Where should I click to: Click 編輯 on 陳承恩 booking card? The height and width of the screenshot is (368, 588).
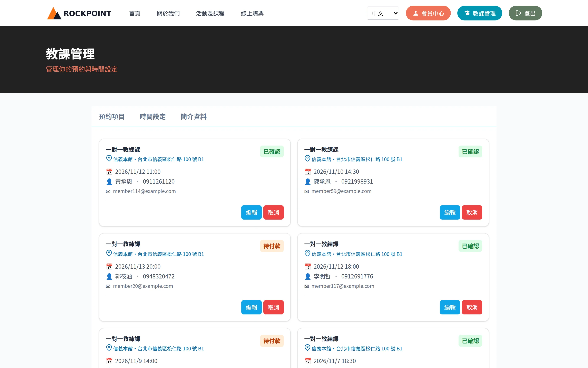click(450, 212)
